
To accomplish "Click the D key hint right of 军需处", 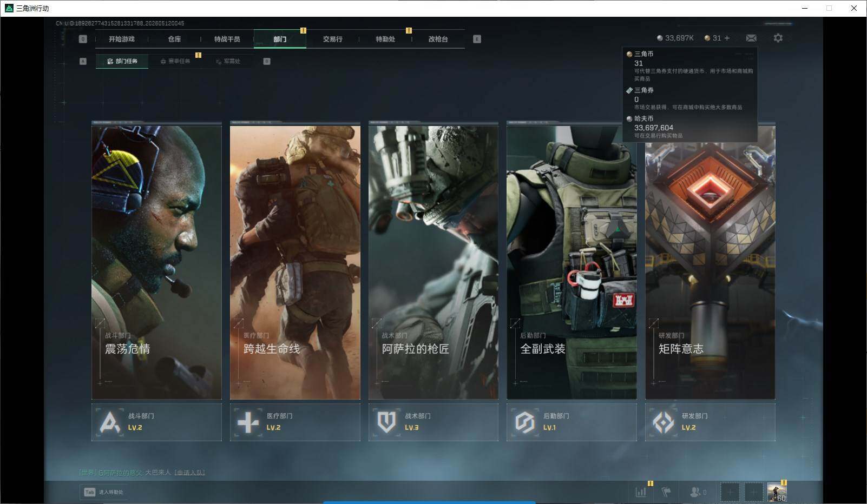I will [x=267, y=61].
